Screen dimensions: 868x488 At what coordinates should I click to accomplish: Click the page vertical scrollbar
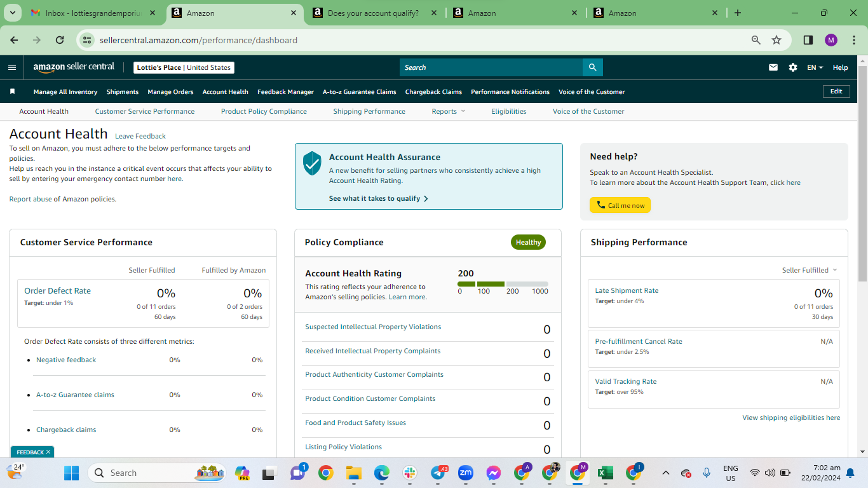pos(862,173)
